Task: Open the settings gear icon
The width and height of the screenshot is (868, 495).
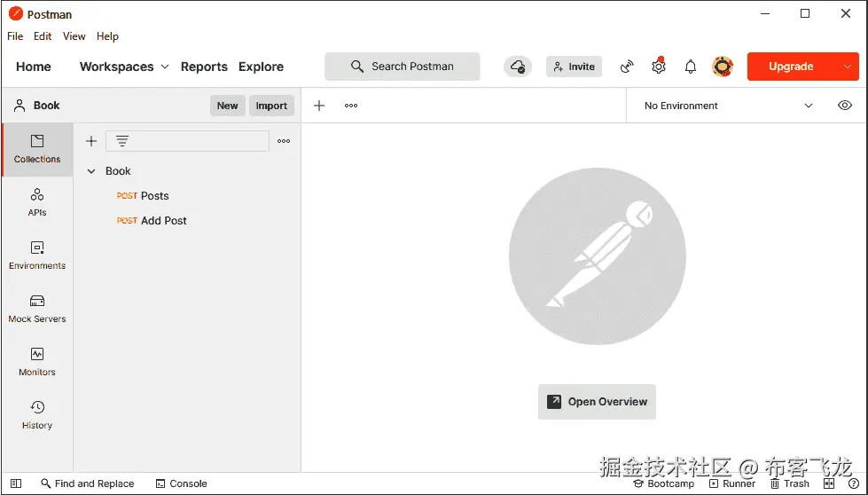Action: [658, 67]
